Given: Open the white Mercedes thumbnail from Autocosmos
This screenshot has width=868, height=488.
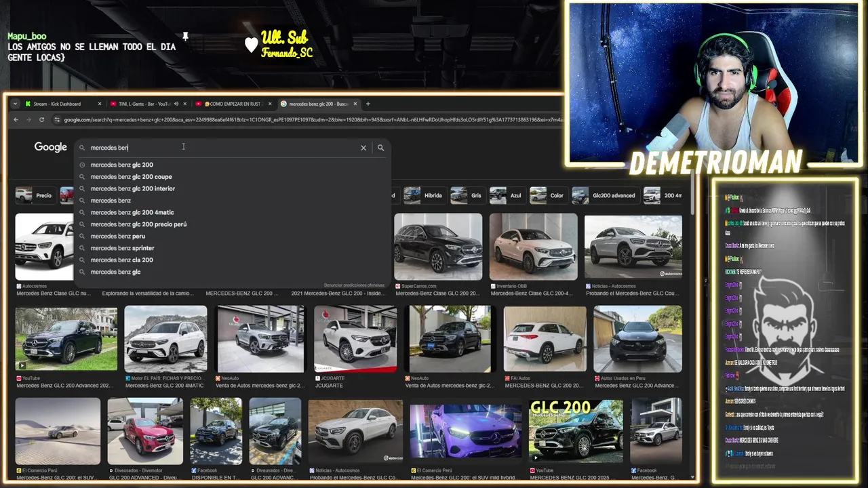Looking at the screenshot, I should (44, 247).
